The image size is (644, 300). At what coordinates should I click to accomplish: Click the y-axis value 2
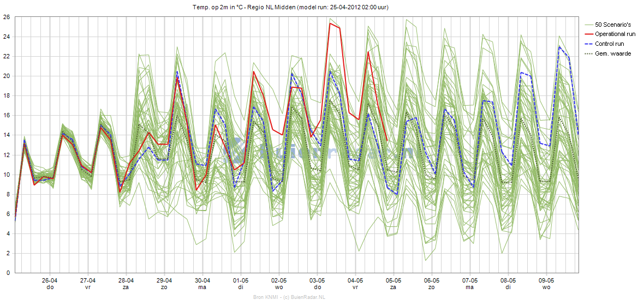click(8, 254)
